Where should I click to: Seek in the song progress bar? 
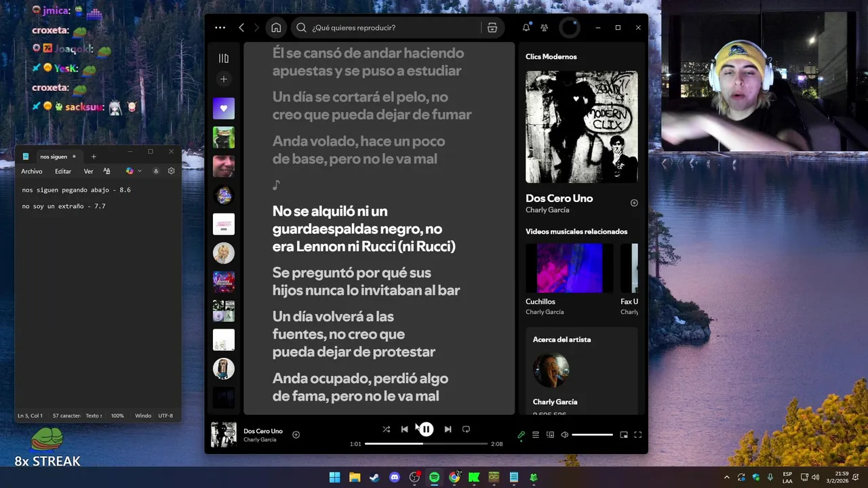(x=426, y=444)
